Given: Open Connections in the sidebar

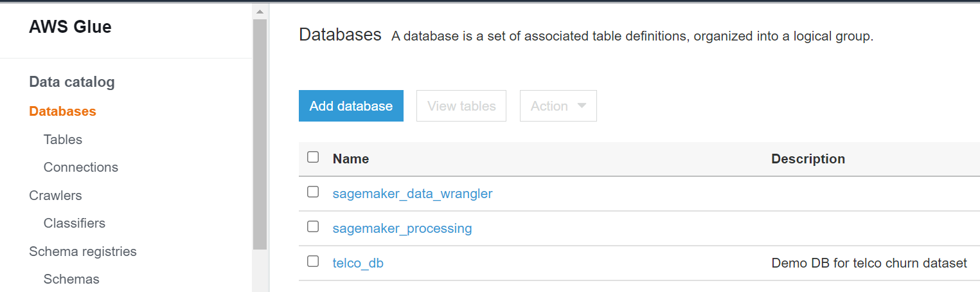Looking at the screenshot, I should tap(81, 167).
